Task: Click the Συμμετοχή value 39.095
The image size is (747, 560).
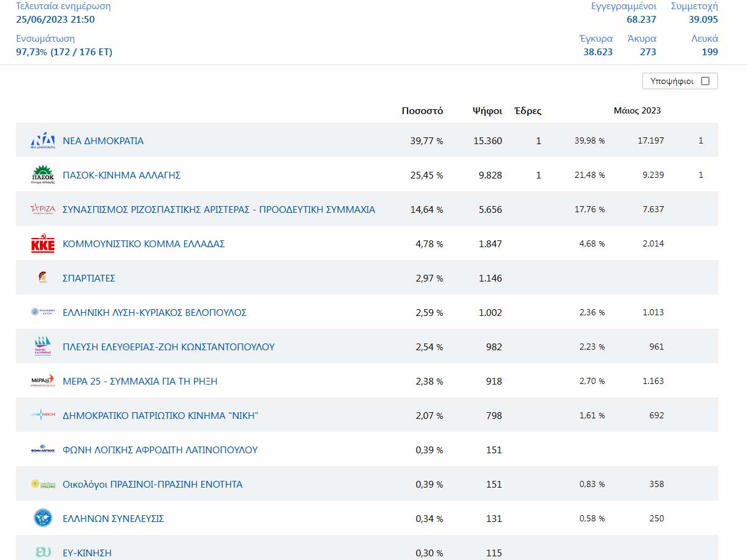Action: point(703,19)
